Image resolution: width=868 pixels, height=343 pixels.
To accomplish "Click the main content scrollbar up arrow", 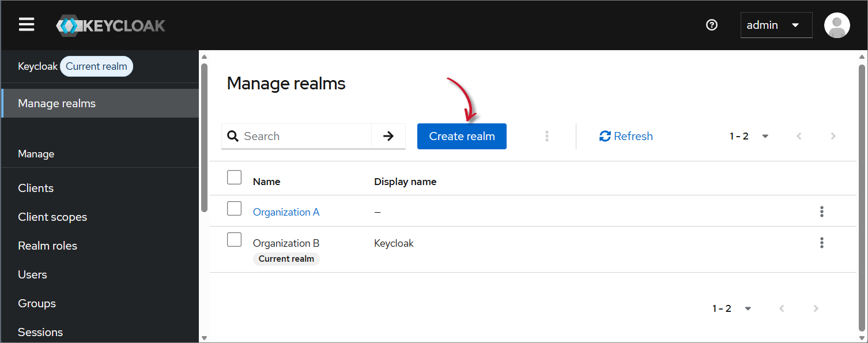I will coord(862,56).
